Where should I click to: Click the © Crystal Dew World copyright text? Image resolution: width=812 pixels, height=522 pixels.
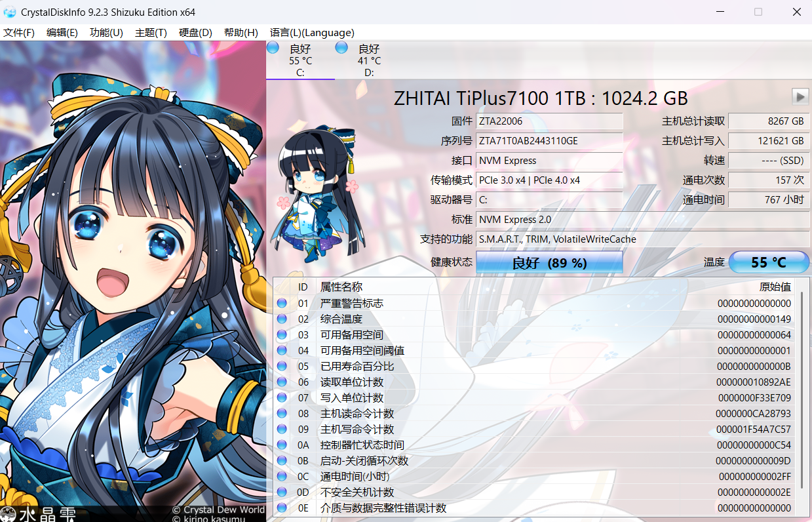(218, 509)
